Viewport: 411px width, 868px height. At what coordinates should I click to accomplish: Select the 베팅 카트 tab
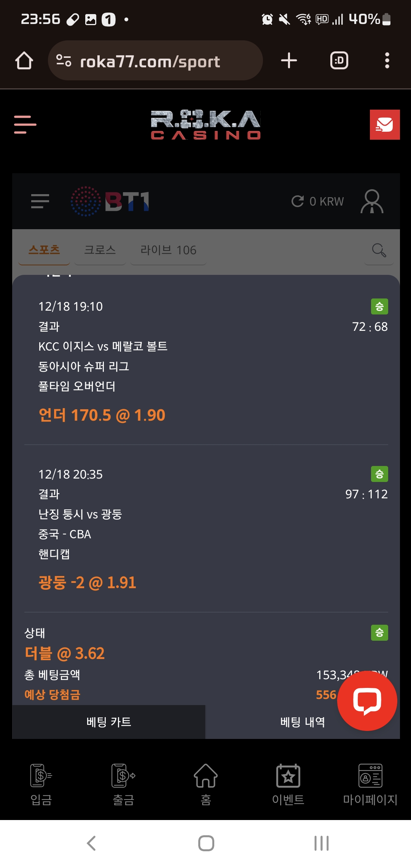click(x=109, y=722)
